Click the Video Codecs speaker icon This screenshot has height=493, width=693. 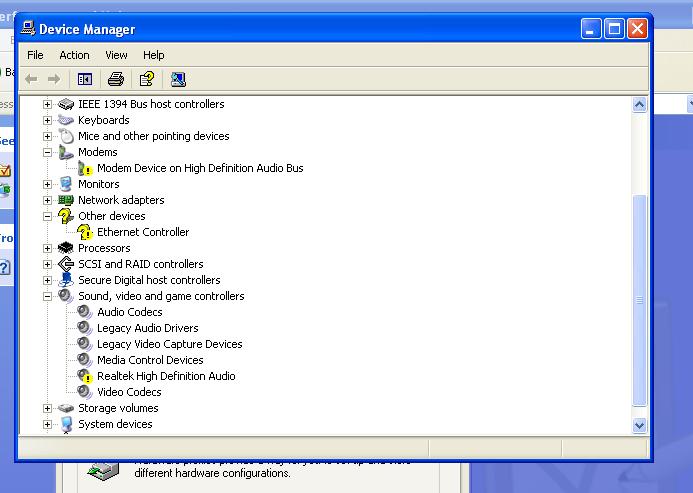(x=84, y=392)
